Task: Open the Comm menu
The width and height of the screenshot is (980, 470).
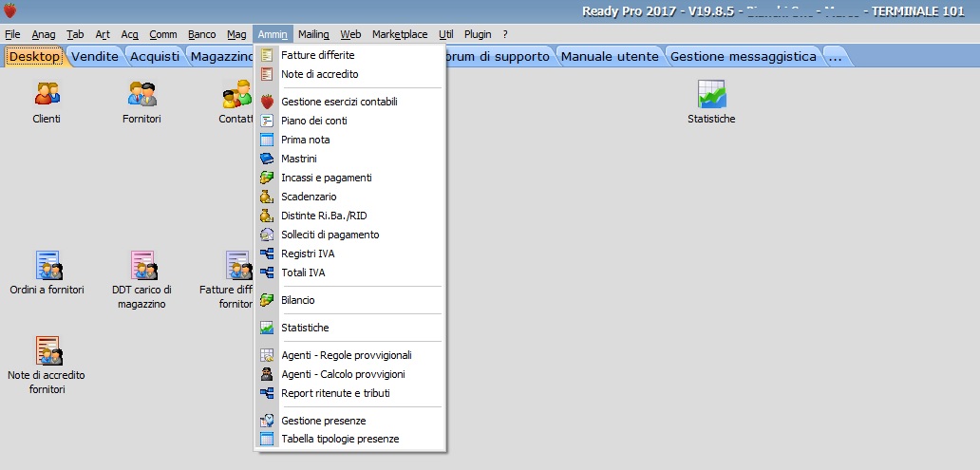Action: tap(163, 34)
